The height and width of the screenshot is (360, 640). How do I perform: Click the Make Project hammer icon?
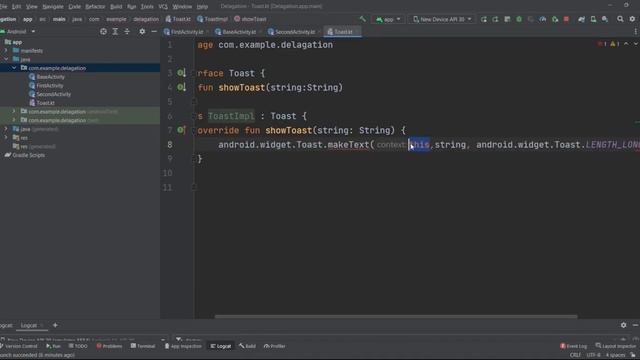click(x=362, y=19)
